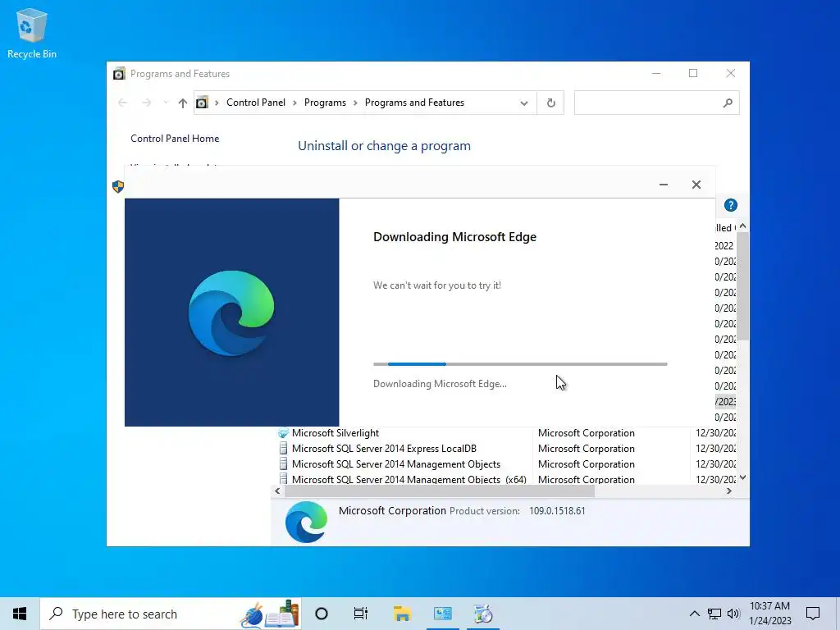This screenshot has height=630, width=840.
Task: Click the search magnifier icon
Action: (x=728, y=103)
